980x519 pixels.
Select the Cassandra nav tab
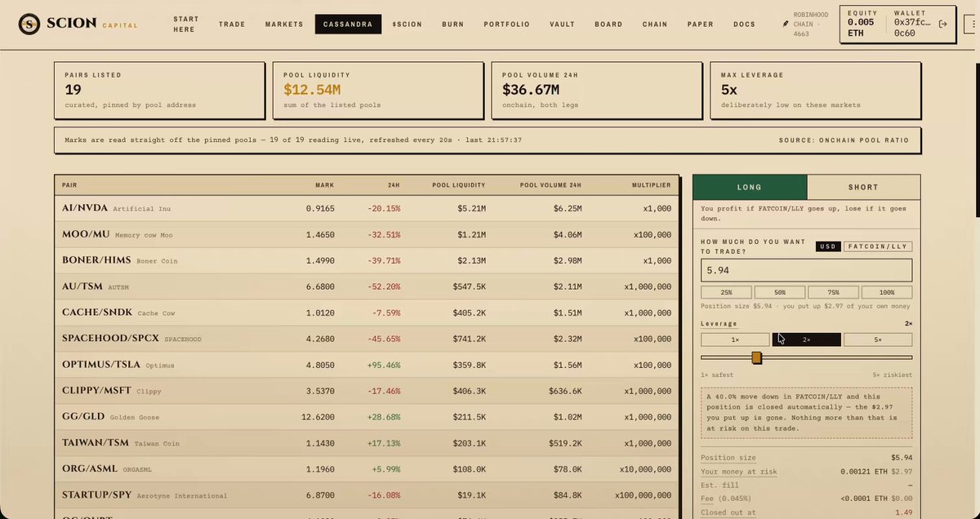tap(349, 24)
